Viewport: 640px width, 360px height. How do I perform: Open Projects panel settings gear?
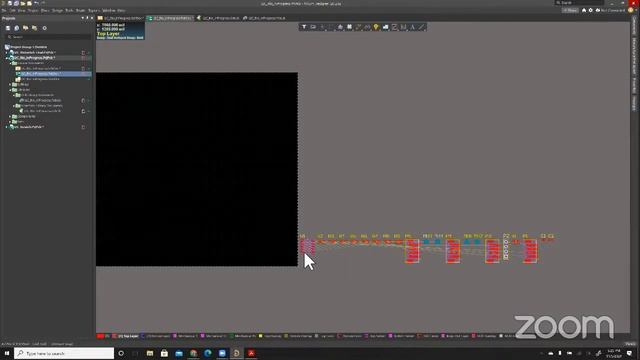pyautogui.click(x=44, y=28)
